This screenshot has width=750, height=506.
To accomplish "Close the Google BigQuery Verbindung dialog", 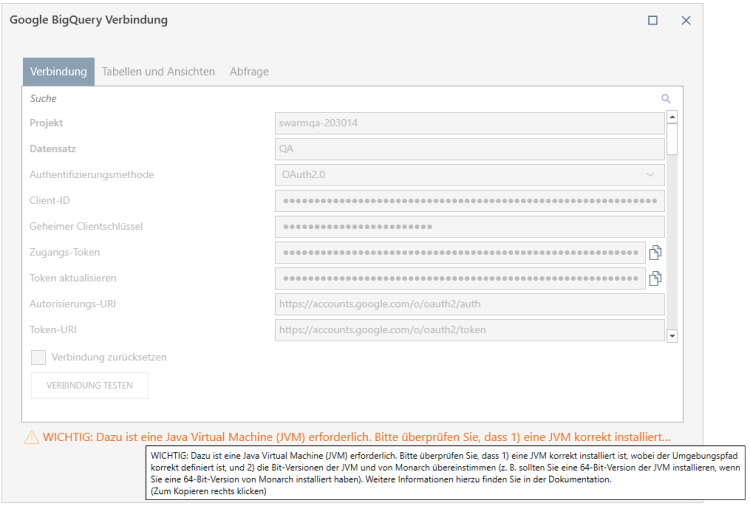I will point(686,20).
